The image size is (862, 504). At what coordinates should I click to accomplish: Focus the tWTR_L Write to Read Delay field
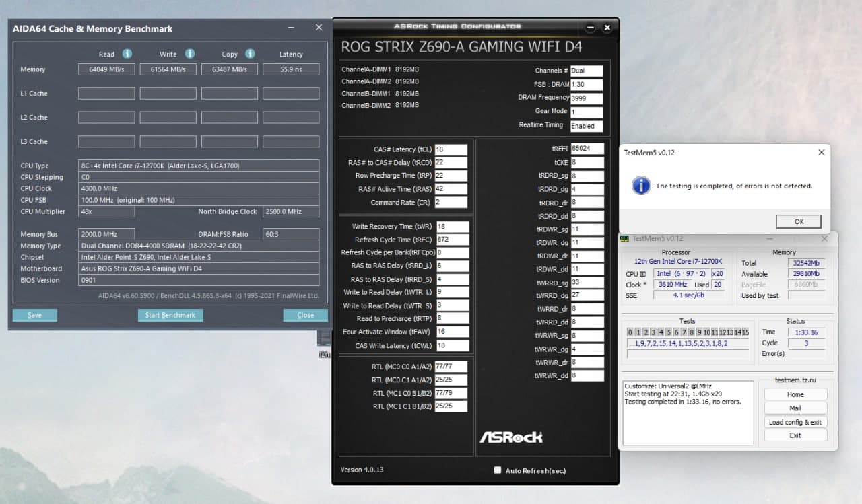pyautogui.click(x=453, y=293)
